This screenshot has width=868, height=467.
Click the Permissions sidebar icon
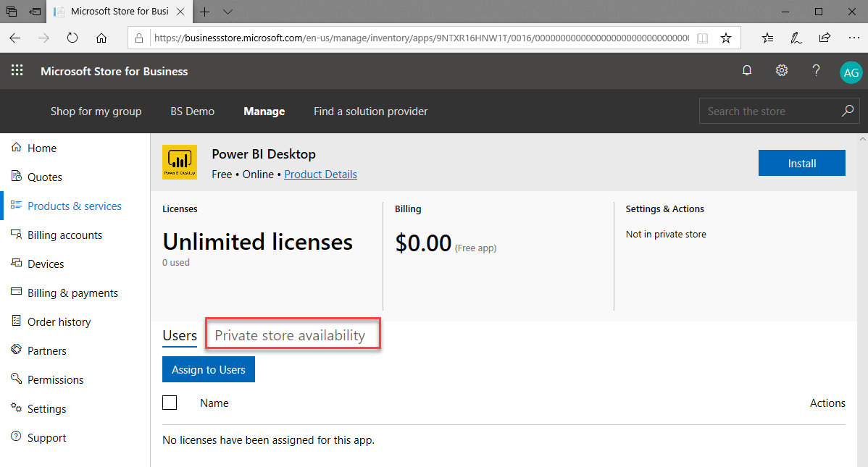click(17, 379)
